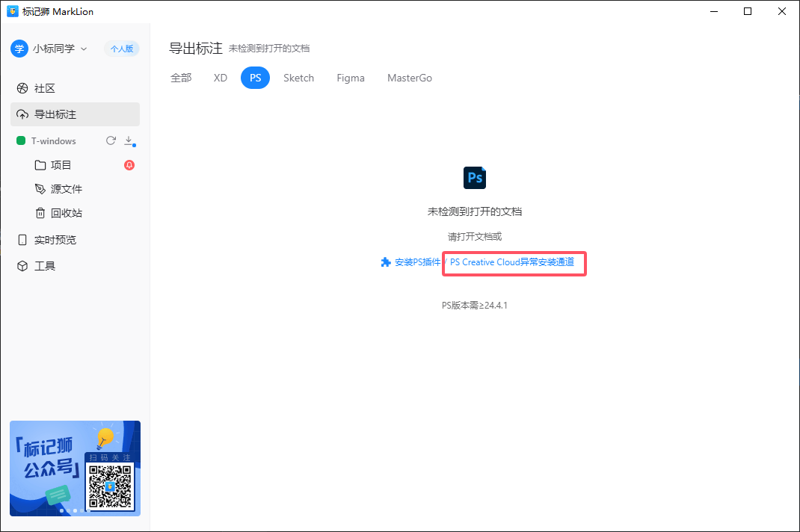Open the downloads icon next to T-windows
This screenshot has width=800, height=532.
(x=129, y=140)
